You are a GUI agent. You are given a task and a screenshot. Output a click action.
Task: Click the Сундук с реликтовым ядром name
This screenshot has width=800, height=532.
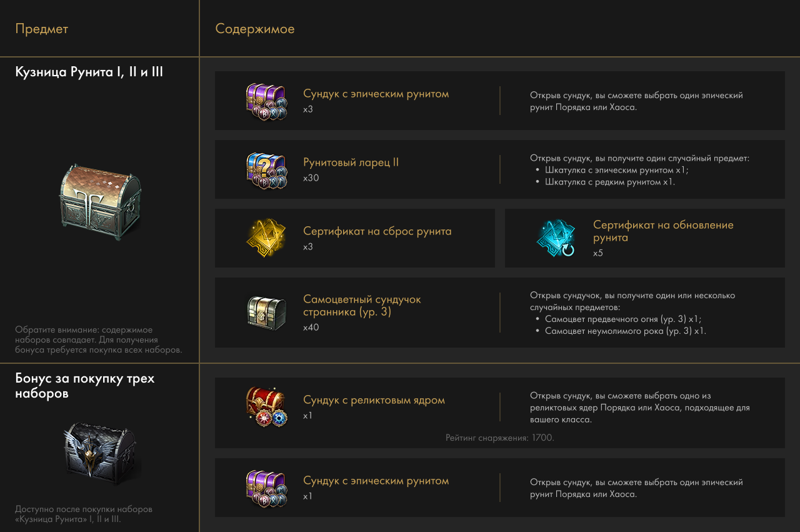pyautogui.click(x=374, y=400)
